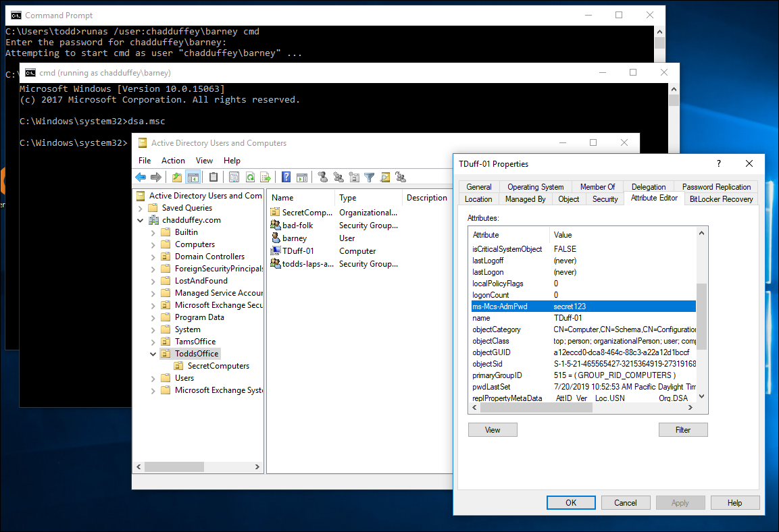The width and height of the screenshot is (779, 532).
Task: Click Create new user toolbar icon
Action: (323, 177)
